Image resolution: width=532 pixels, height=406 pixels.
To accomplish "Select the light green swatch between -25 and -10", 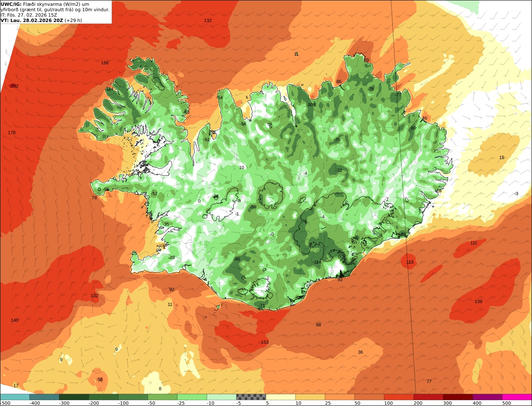I will [192, 397].
